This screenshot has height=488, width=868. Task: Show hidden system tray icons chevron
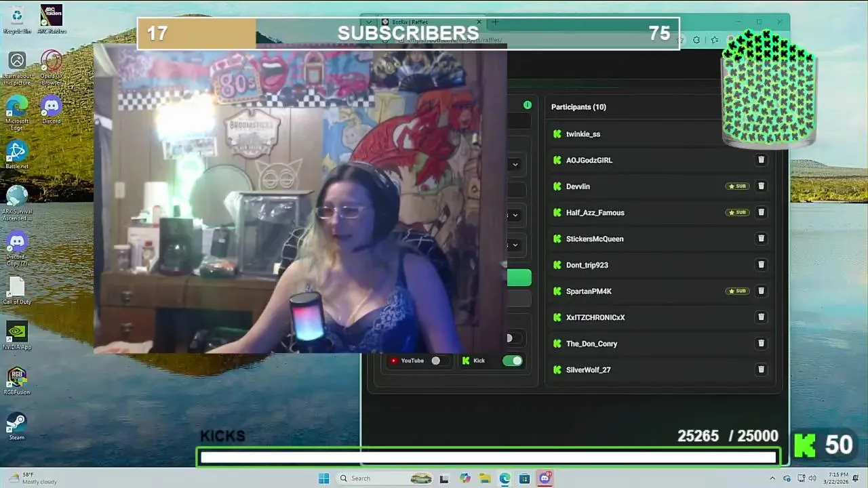773,478
